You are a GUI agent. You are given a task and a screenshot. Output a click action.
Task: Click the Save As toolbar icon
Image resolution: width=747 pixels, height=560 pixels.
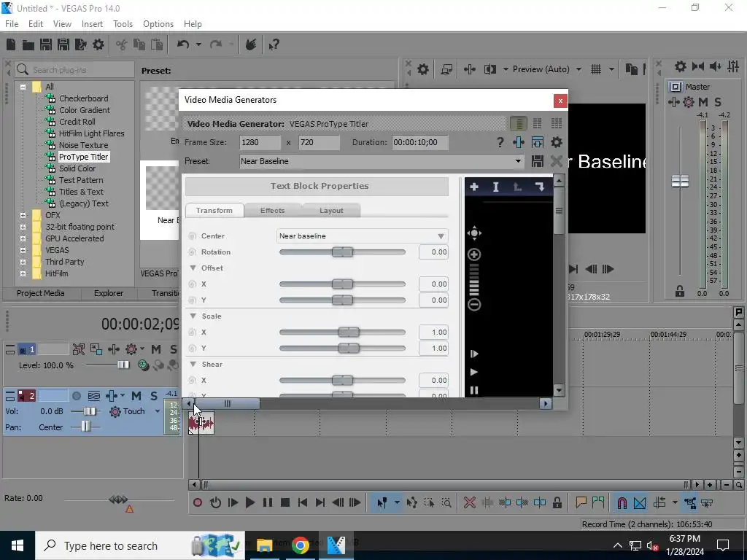click(x=63, y=44)
